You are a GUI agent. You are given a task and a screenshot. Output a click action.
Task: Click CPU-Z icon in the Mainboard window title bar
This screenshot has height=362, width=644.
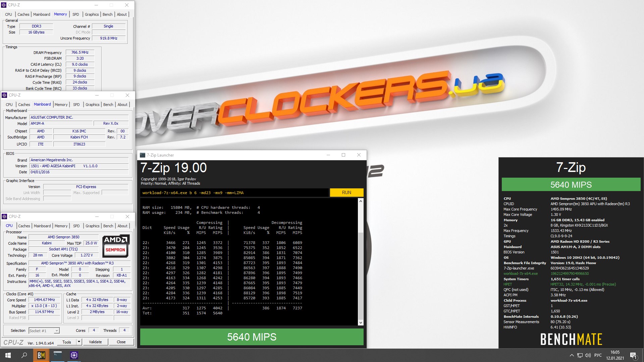(4, 95)
